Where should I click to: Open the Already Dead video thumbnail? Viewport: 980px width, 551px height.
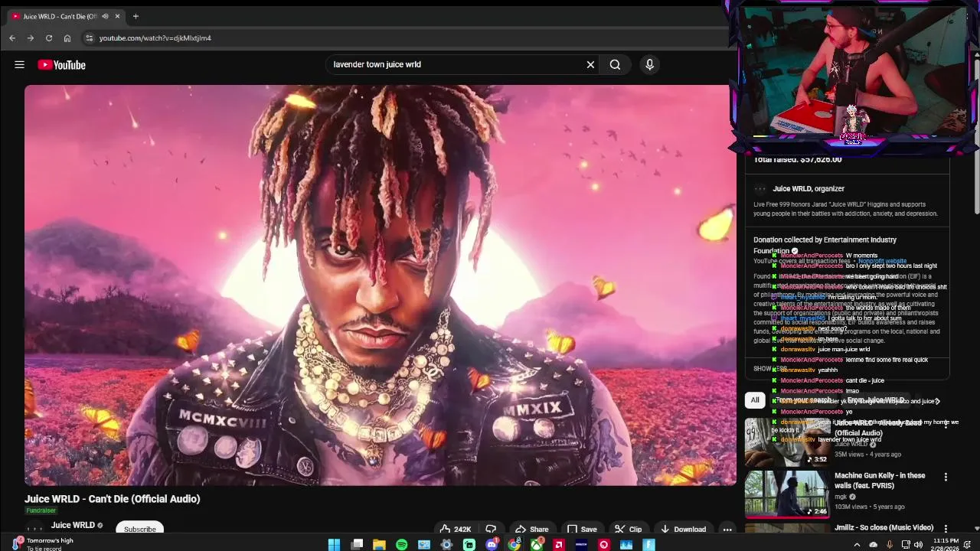[787, 442]
